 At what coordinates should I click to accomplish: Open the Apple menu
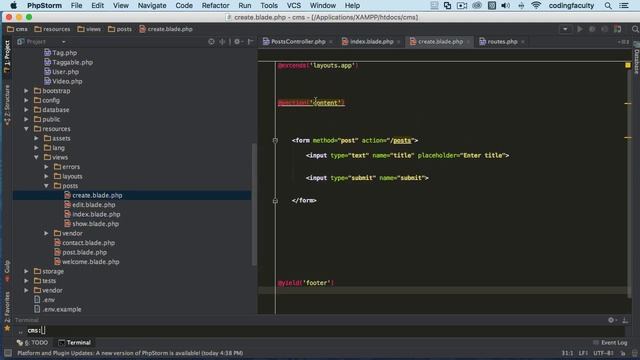coord(13,5)
